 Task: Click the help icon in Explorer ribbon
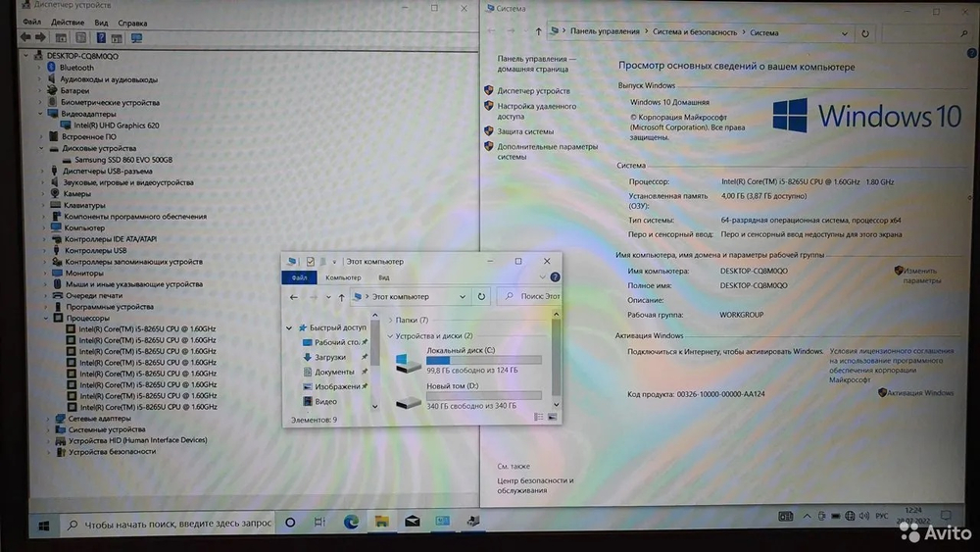point(555,276)
